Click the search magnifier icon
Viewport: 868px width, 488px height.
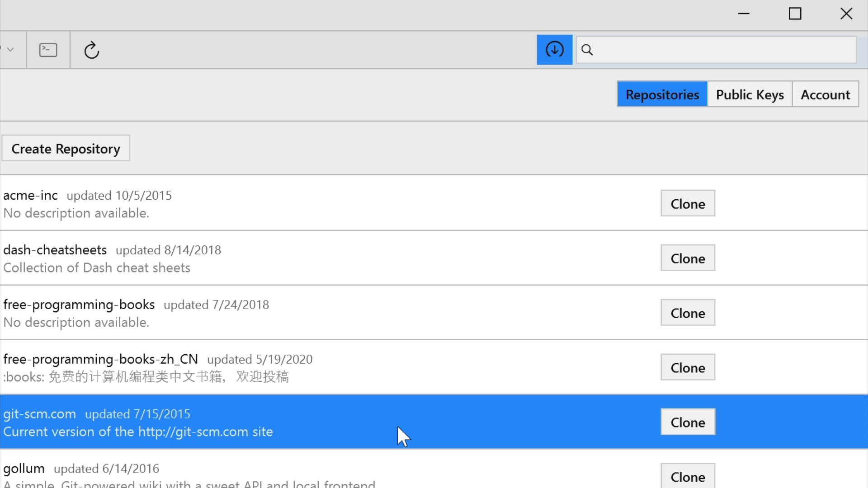tap(586, 50)
